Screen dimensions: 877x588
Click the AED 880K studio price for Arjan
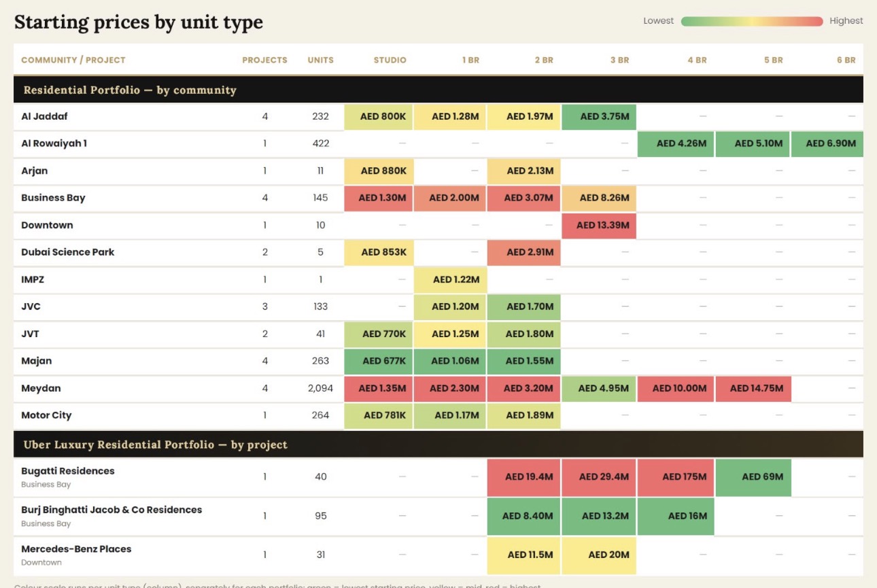[379, 171]
